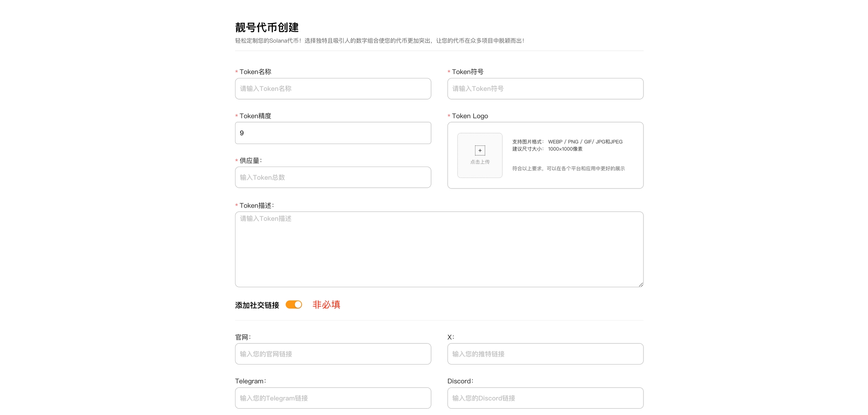Select the Discord link input field

pos(545,398)
